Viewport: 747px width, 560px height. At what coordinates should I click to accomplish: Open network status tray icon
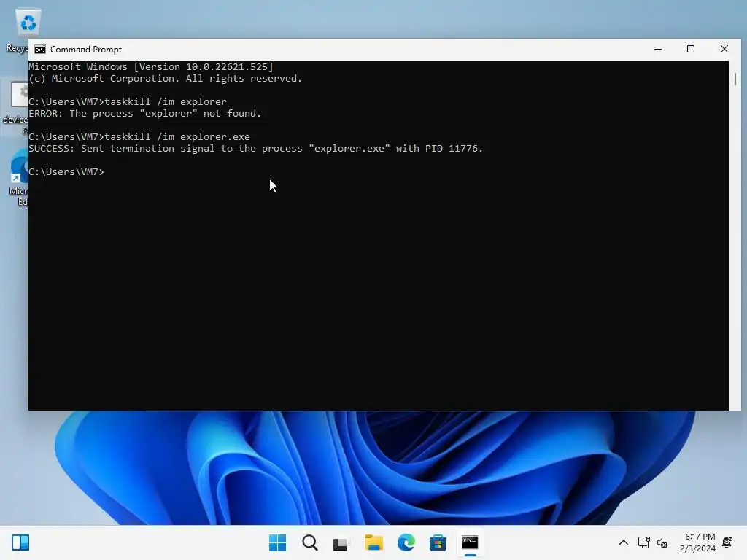(x=643, y=542)
